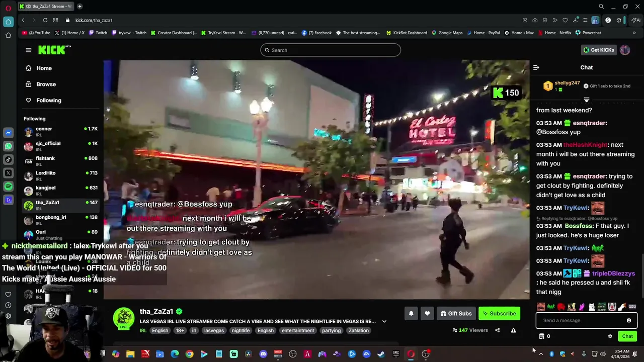Viewport: 644px width, 362px height.
Task: Open LordHito channel in Following list
Action: click(x=61, y=175)
